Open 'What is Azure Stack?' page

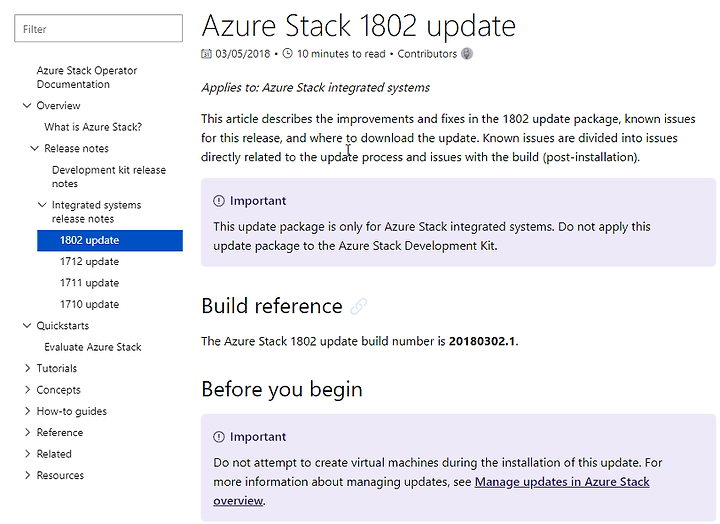tap(93, 127)
